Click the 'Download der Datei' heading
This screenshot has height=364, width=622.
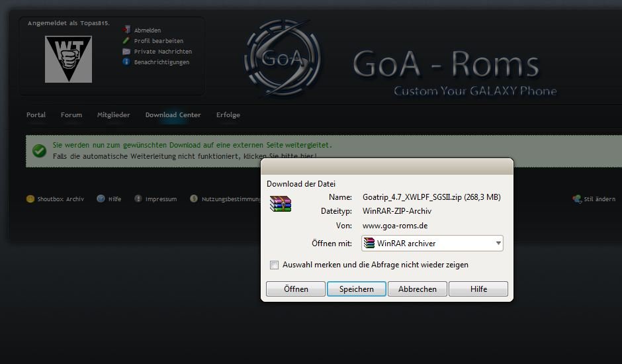301,184
